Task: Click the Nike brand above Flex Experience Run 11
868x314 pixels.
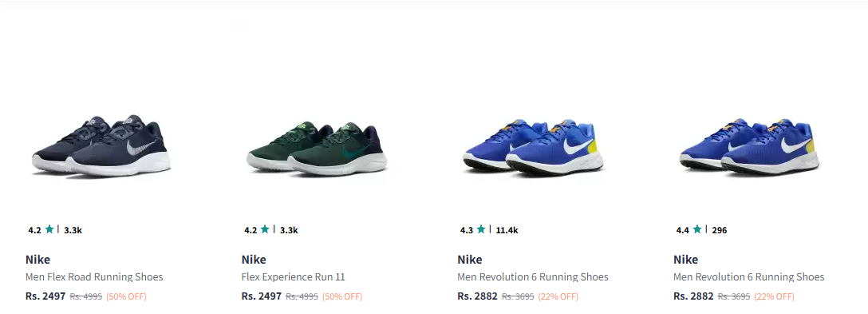Action: point(254,260)
